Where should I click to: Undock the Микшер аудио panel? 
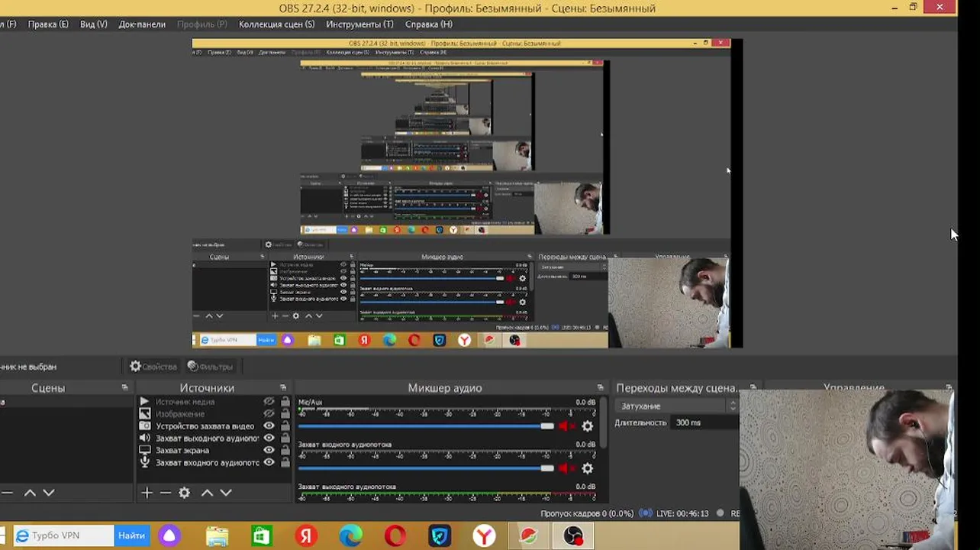[x=600, y=388]
